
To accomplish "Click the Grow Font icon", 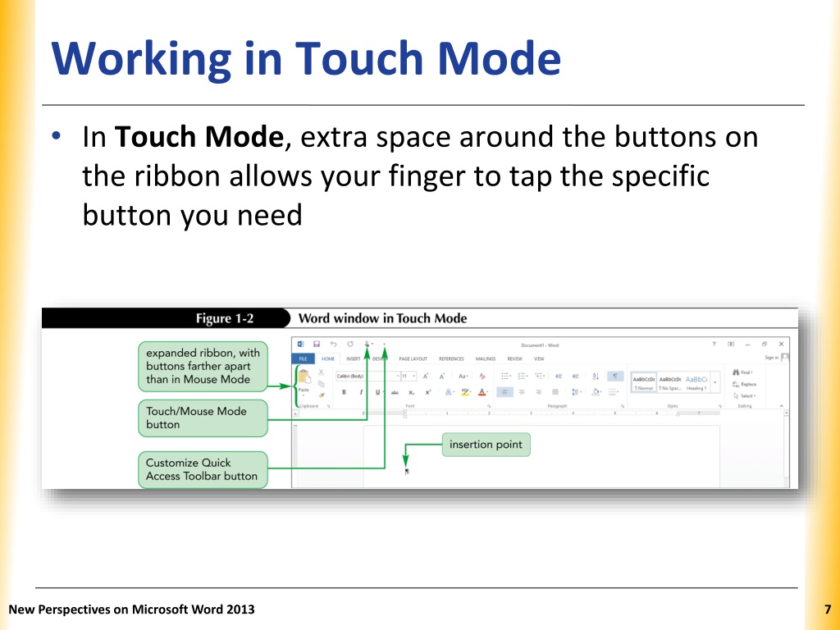I will [426, 376].
